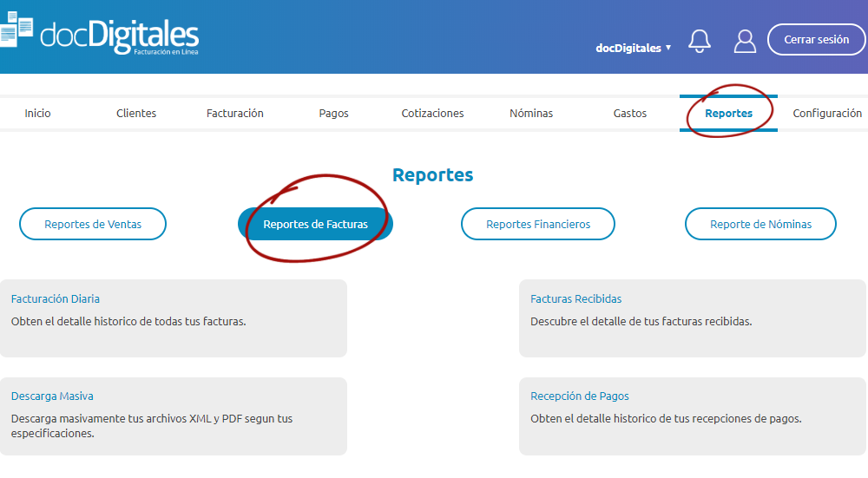
Task: Open the Clientes menu tab
Action: coord(136,114)
